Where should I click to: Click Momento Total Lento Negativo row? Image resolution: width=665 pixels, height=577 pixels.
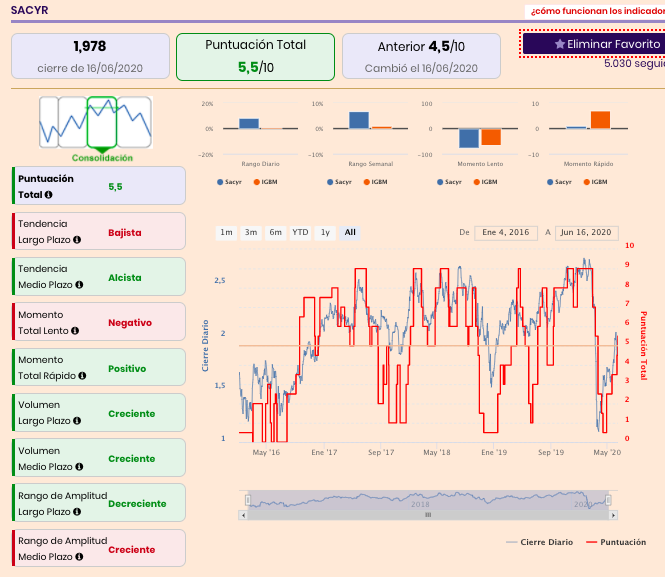point(99,322)
